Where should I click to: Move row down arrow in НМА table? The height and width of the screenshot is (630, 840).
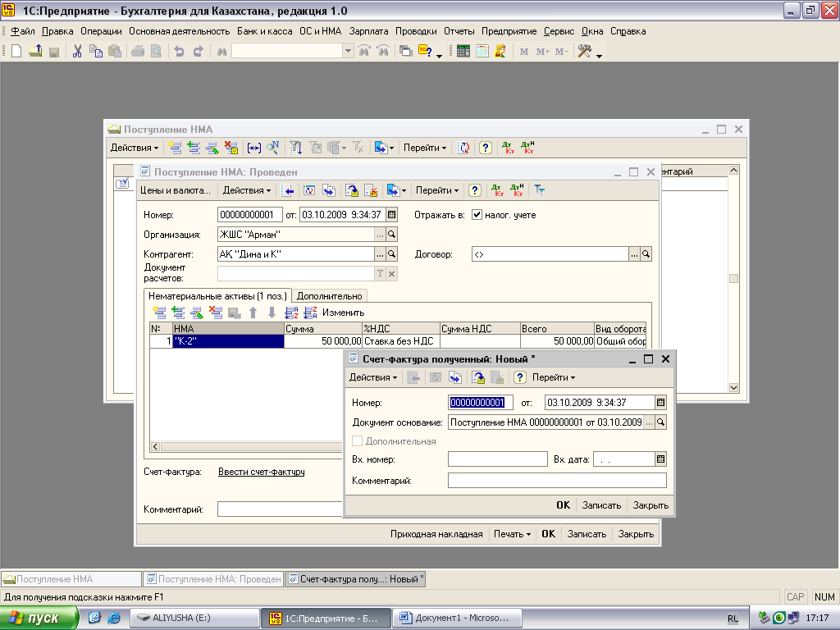click(272, 313)
